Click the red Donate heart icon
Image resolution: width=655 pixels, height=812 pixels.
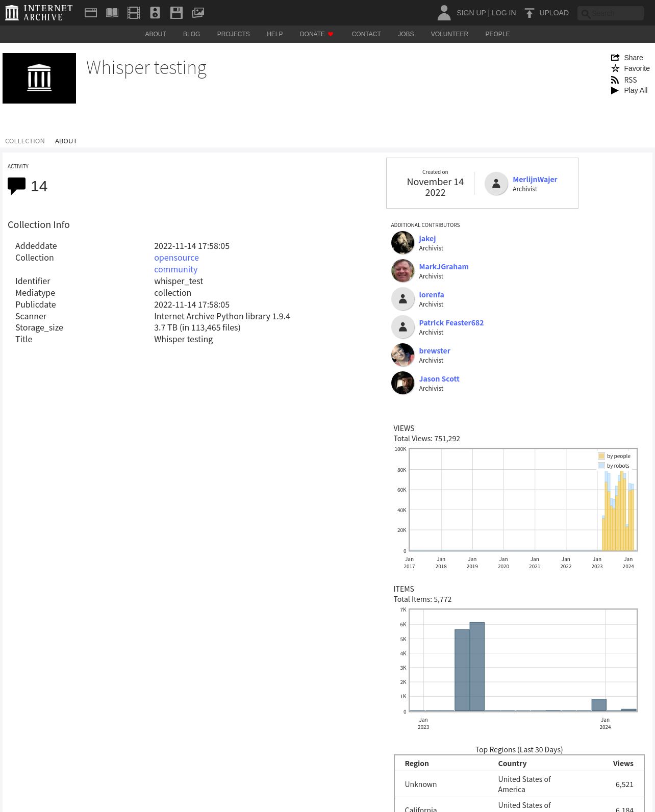[x=331, y=34]
